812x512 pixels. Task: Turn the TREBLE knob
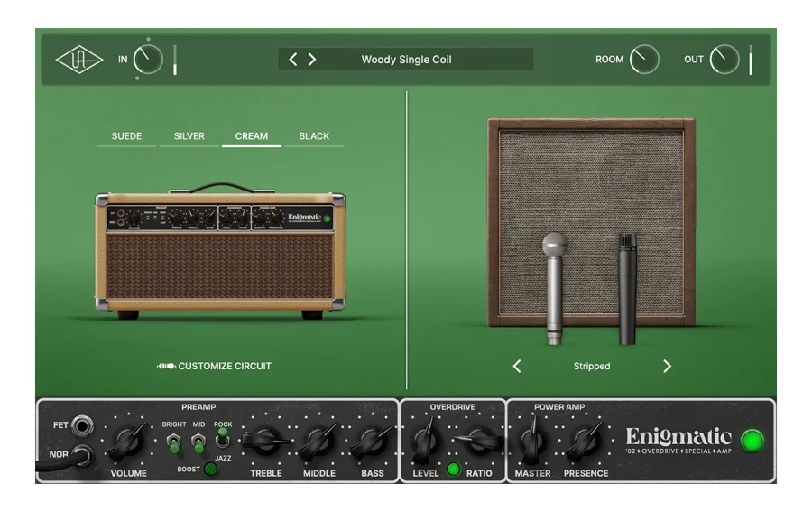pos(265,441)
